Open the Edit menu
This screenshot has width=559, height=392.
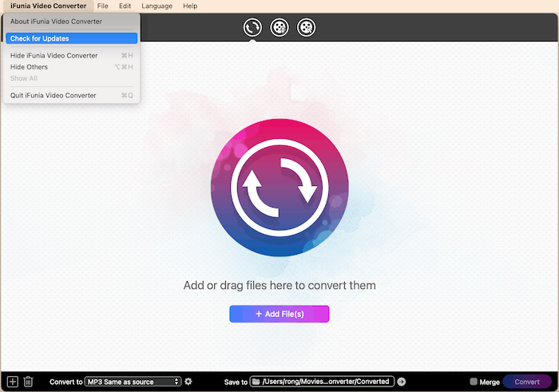click(x=125, y=6)
